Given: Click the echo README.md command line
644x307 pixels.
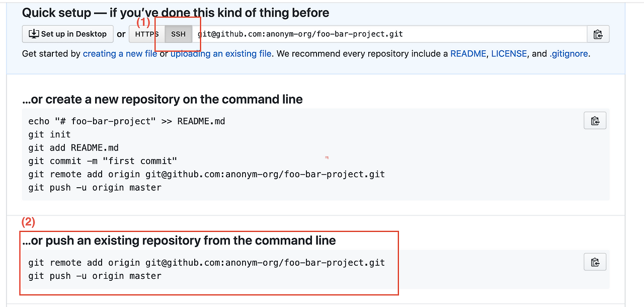Looking at the screenshot, I should (x=126, y=121).
